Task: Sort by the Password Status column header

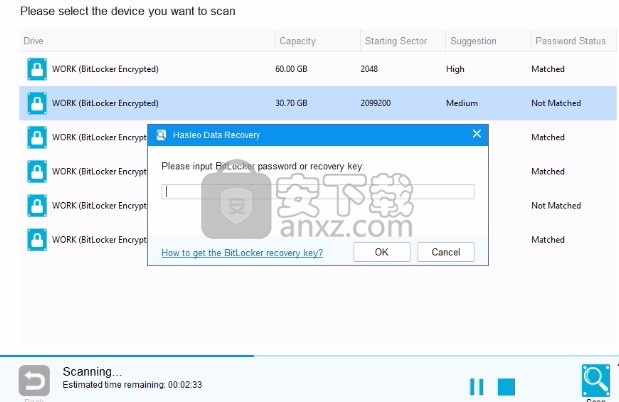Action: 574,41
